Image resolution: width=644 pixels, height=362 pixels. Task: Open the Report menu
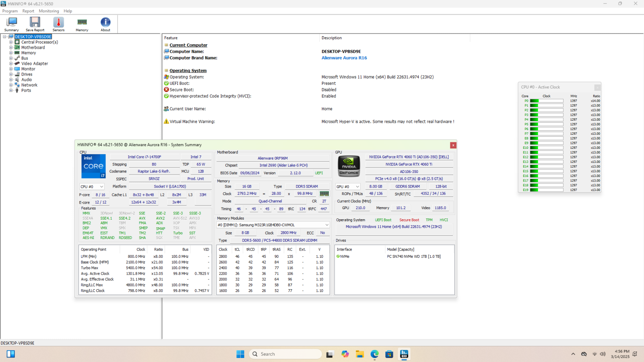point(28,11)
